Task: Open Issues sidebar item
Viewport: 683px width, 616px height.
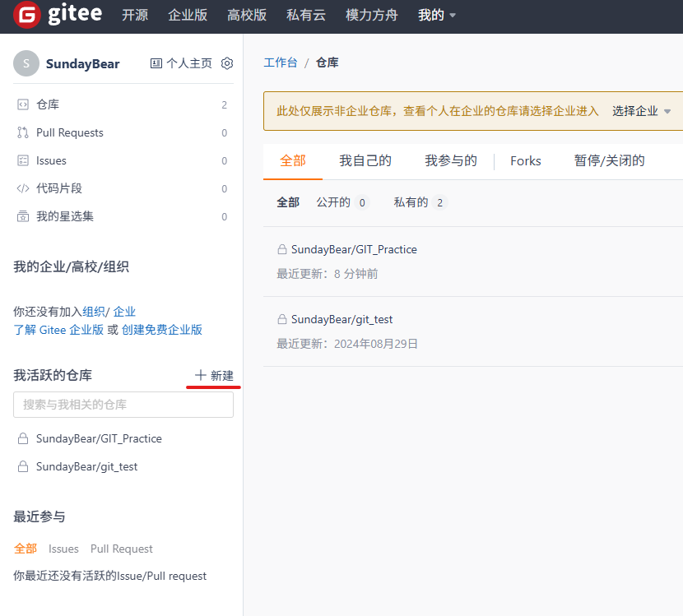Action: tap(123, 160)
